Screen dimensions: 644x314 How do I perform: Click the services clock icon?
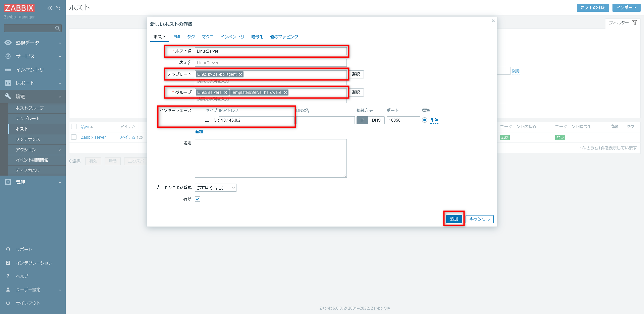coord(8,56)
